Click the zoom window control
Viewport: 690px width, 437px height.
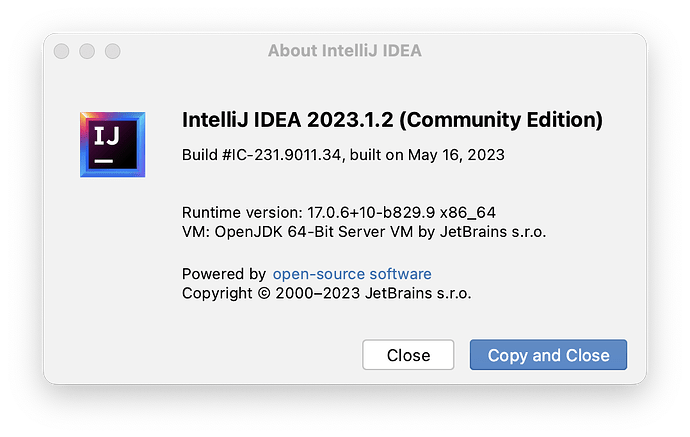(113, 51)
